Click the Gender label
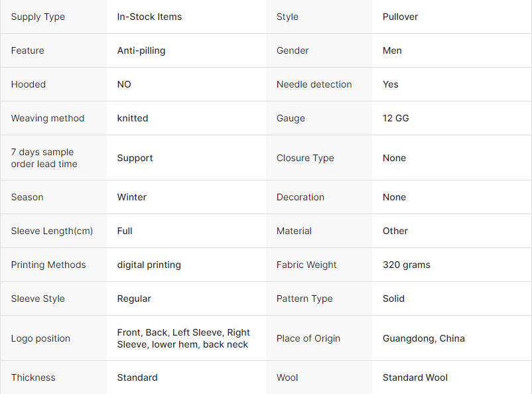The height and width of the screenshot is (394, 532). coord(293,50)
